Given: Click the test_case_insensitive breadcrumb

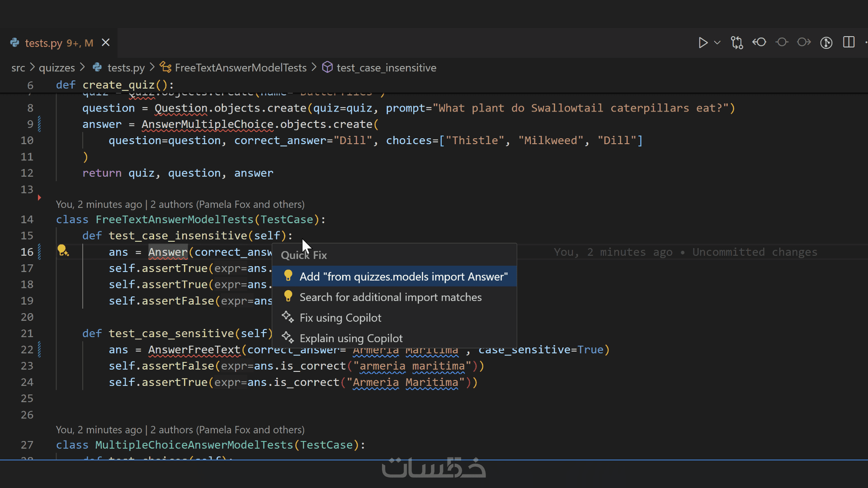Looking at the screenshot, I should [x=386, y=68].
